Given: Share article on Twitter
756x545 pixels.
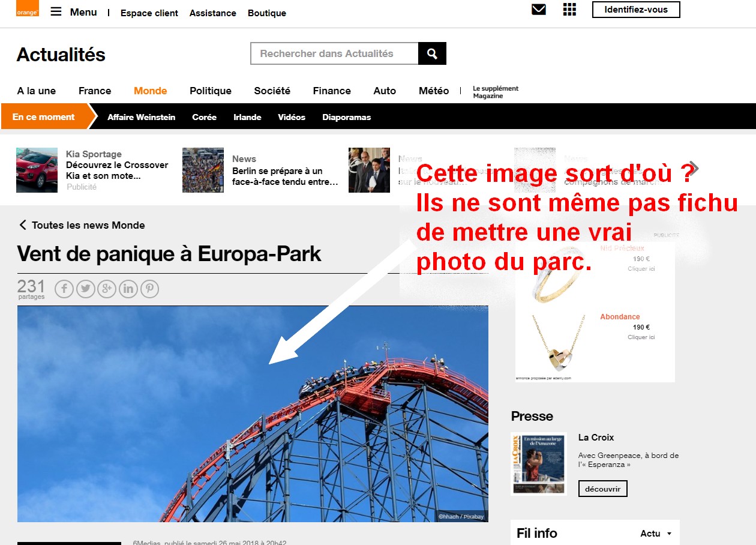Looking at the screenshot, I should 86,289.
